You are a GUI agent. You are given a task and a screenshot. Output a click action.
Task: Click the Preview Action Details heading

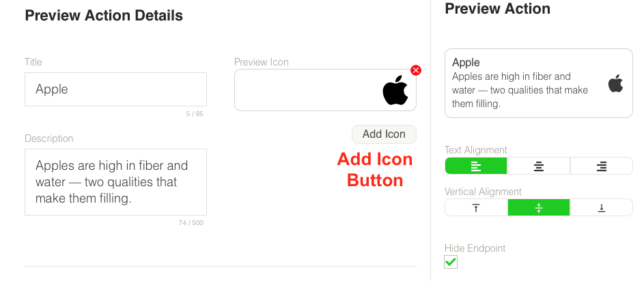click(104, 15)
